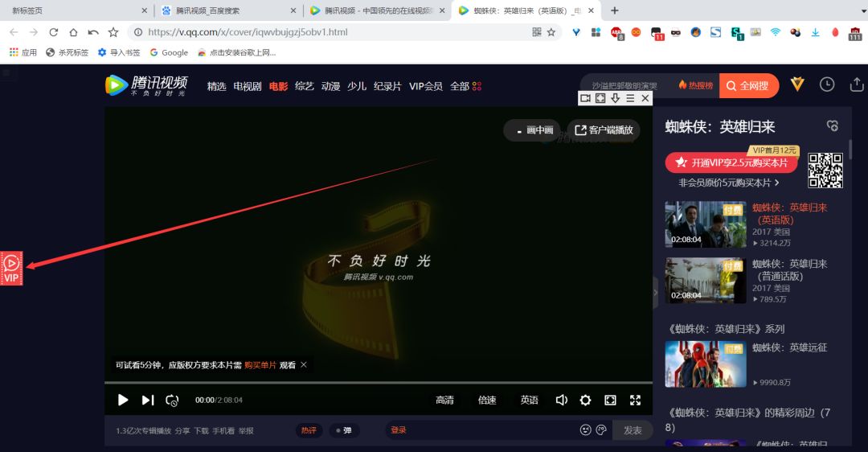Toggle the loop playback icon
Image resolution: width=868 pixels, height=452 pixels.
172,400
